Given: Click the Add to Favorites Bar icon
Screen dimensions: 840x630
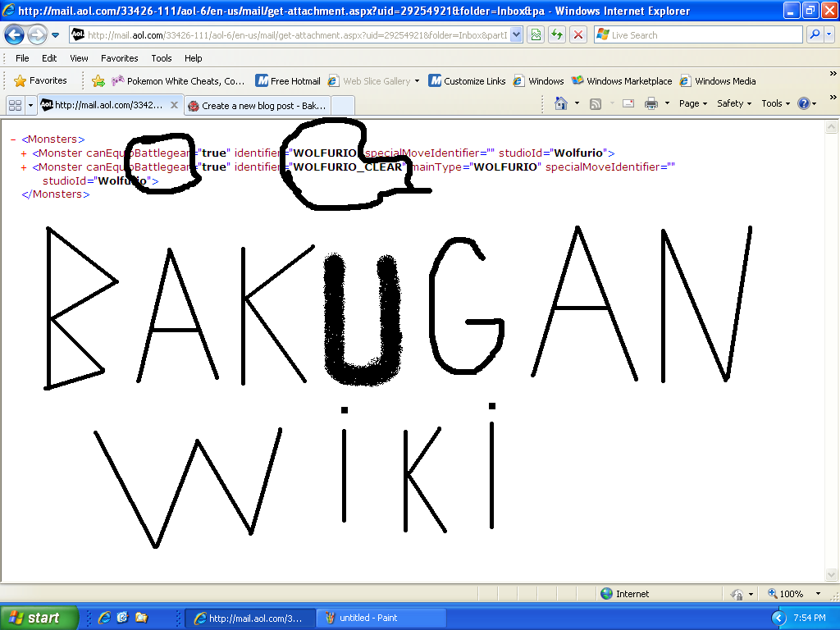Looking at the screenshot, I should click(98, 81).
